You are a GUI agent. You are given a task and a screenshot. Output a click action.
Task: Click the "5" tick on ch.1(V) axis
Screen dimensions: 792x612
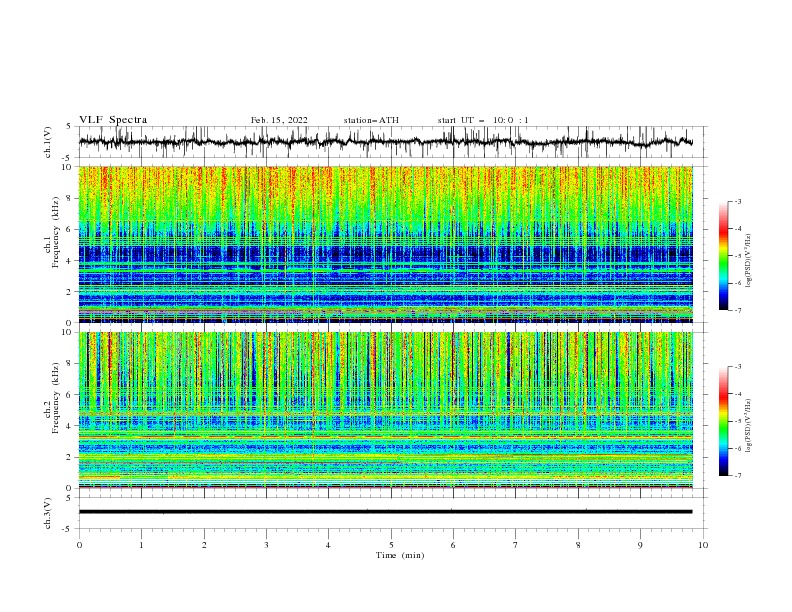69,127
